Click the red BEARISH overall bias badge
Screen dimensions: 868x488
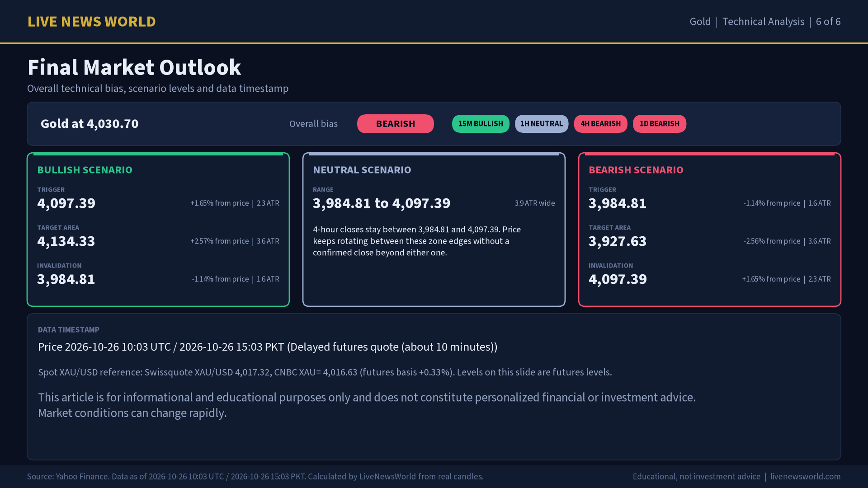tap(396, 124)
